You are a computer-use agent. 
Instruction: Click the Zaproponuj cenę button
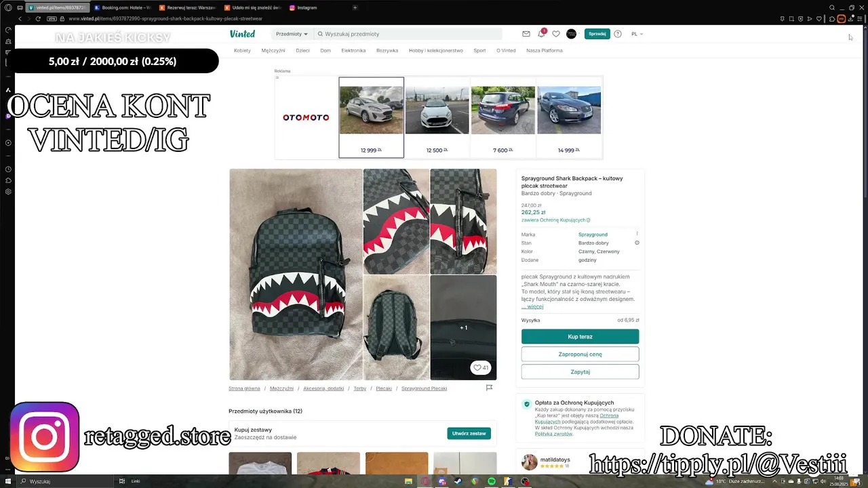click(x=580, y=354)
